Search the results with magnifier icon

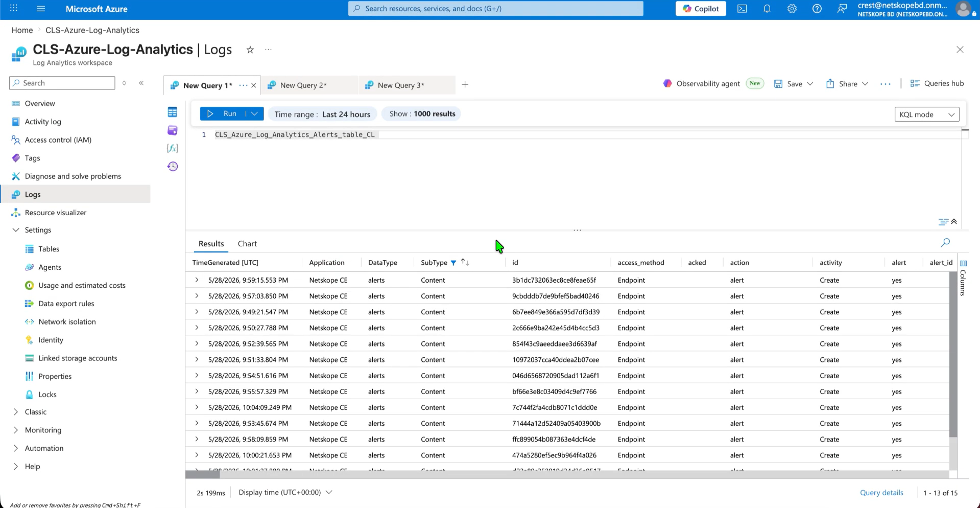pyautogui.click(x=945, y=243)
